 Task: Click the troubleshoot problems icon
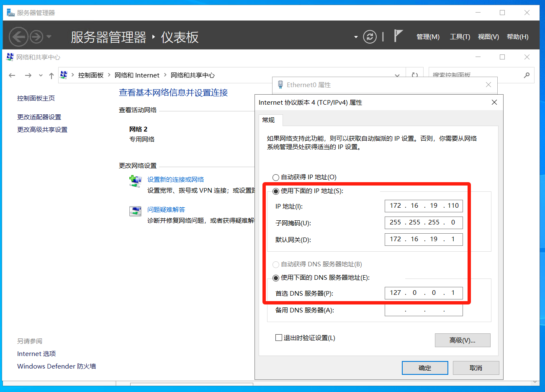click(135, 211)
